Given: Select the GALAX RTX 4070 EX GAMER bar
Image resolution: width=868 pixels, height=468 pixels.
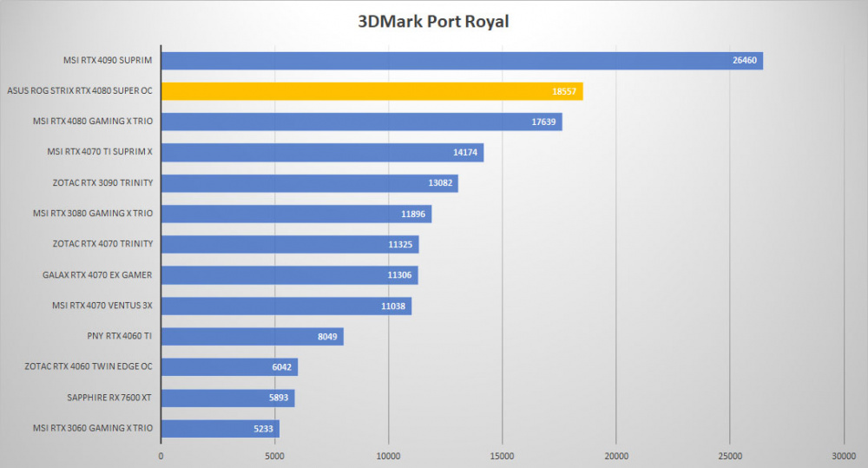Looking at the screenshot, I should (x=290, y=275).
